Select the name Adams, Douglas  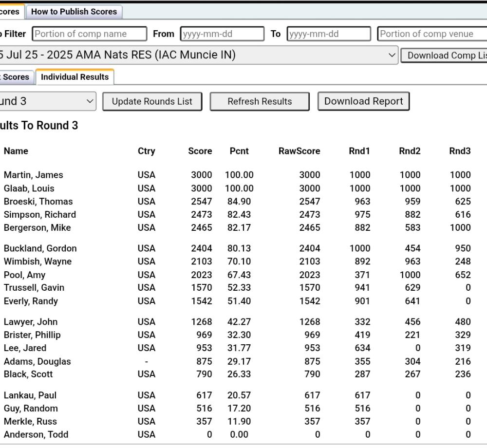tap(37, 361)
